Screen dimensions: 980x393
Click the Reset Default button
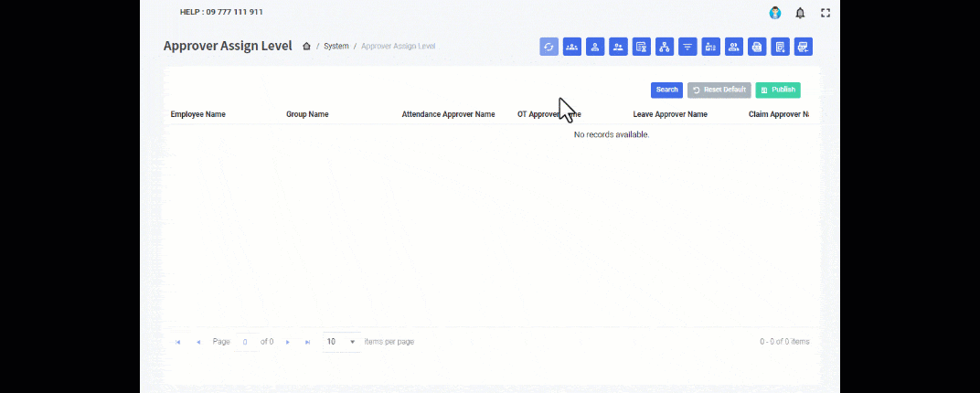coord(719,90)
